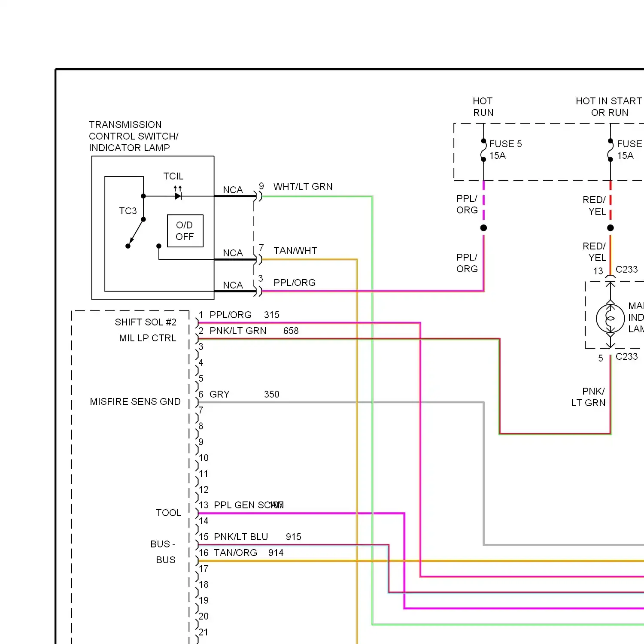Click connector pin number 11
This screenshot has width=644, height=644.
click(x=204, y=474)
